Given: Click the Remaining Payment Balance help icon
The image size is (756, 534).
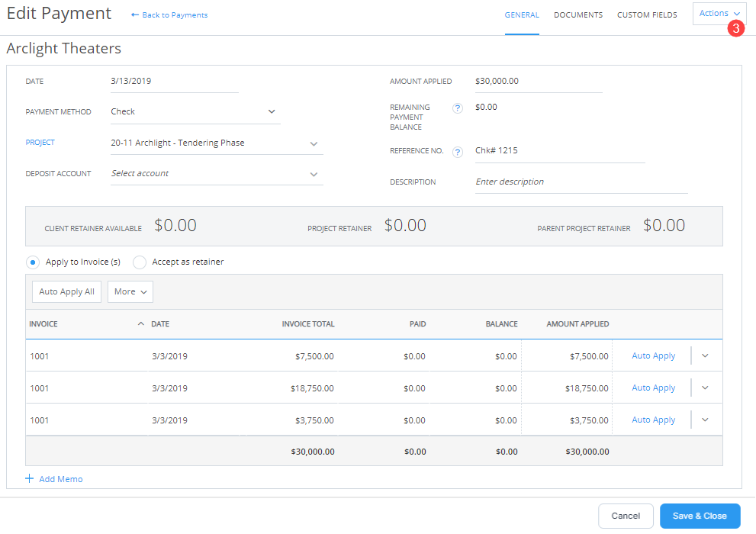Looking at the screenshot, I should click(457, 108).
